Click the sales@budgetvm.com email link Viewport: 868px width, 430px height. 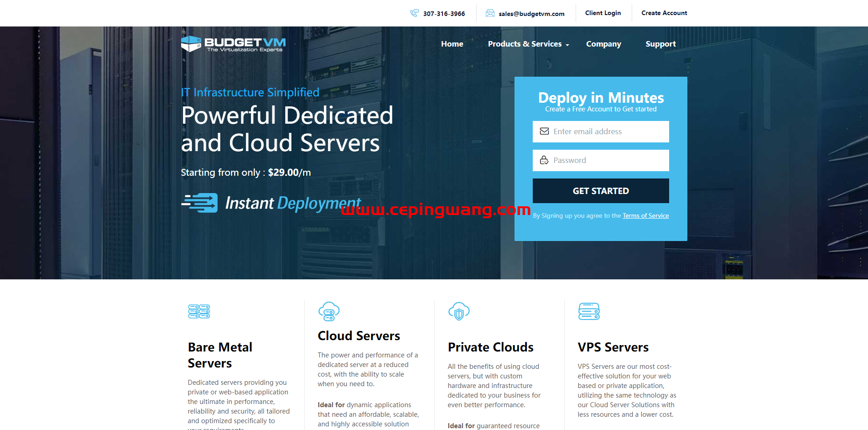tap(531, 14)
